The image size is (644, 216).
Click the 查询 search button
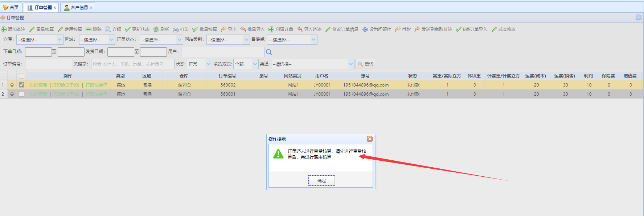tap(365, 64)
